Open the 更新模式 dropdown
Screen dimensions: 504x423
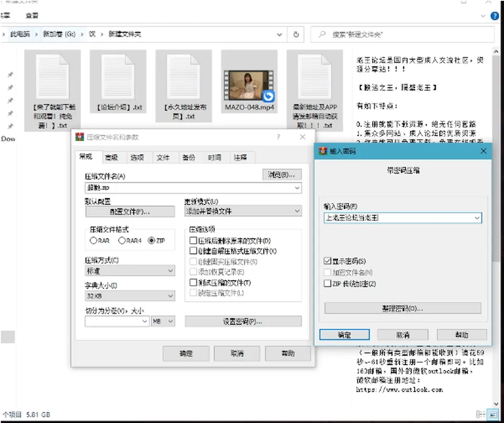point(243,211)
